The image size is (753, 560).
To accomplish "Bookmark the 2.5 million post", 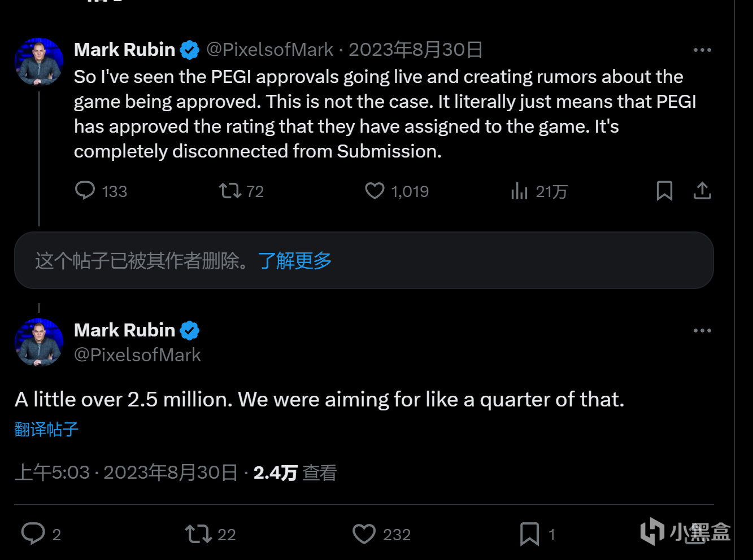I will [x=529, y=533].
